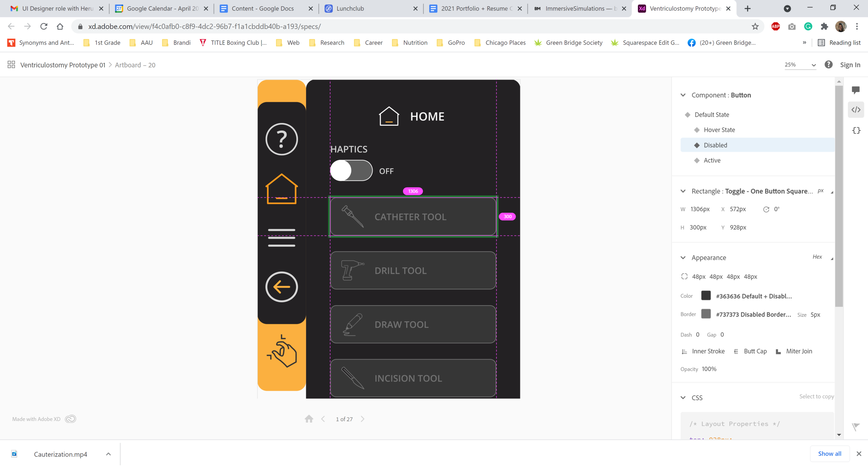Image resolution: width=868 pixels, height=468 pixels.
Task: Click Show all downloads button
Action: (x=829, y=453)
